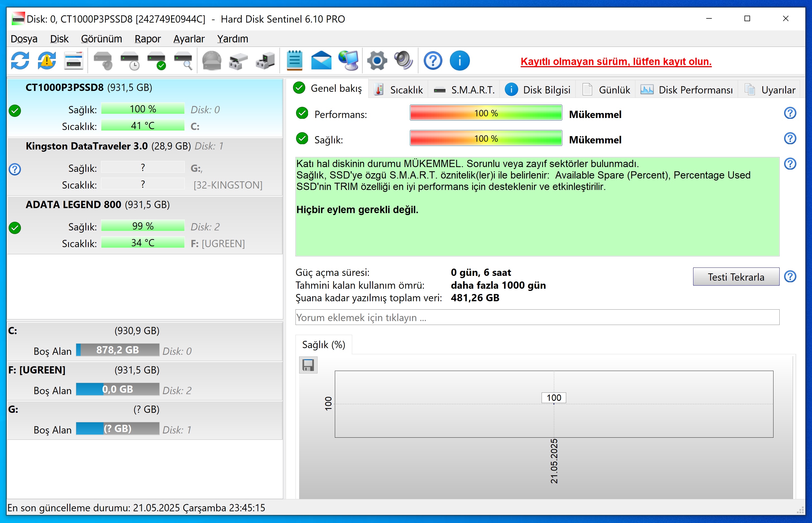The width and height of the screenshot is (812, 523).
Task: Click the toolbar question mark help icon
Action: [x=433, y=61]
